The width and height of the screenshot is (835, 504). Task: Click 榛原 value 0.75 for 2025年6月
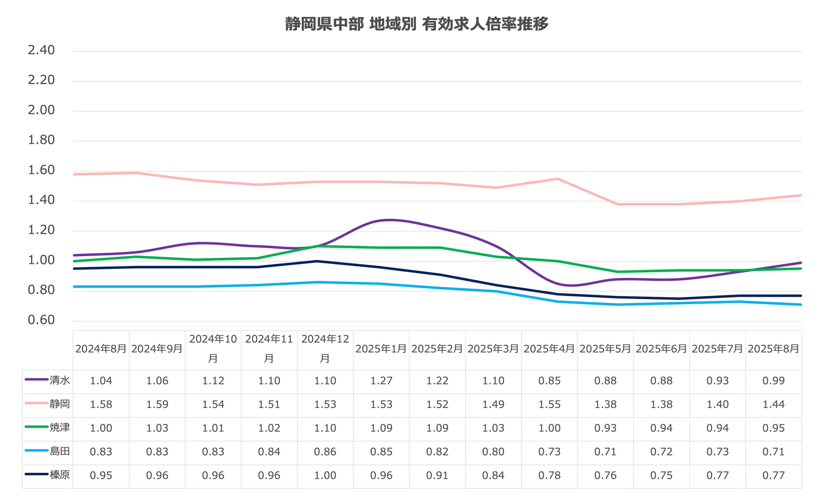[661, 476]
